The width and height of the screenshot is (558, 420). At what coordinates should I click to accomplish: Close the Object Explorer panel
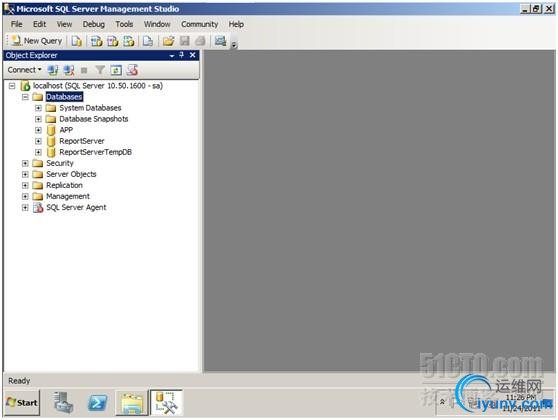tap(193, 55)
